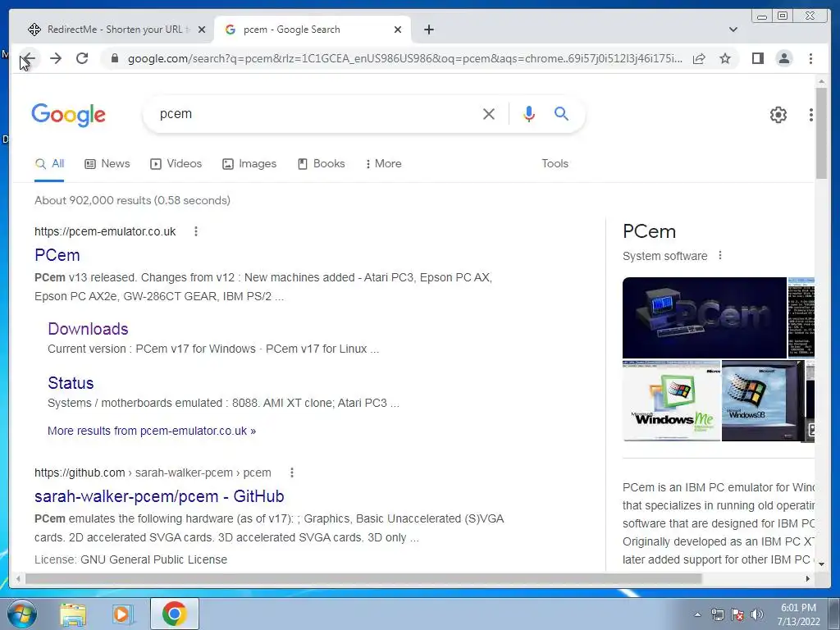Open the network tray icon
840x630 pixels.
(x=718, y=614)
